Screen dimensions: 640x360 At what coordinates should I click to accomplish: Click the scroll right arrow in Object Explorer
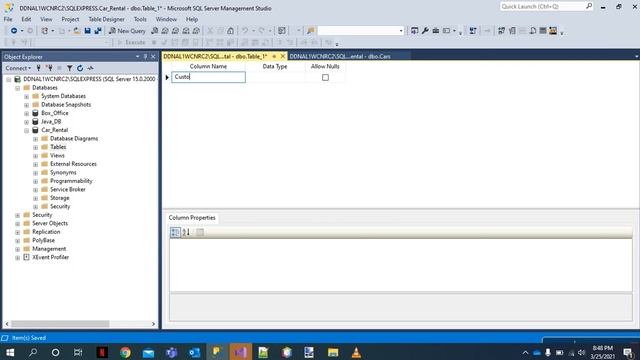tap(153, 324)
